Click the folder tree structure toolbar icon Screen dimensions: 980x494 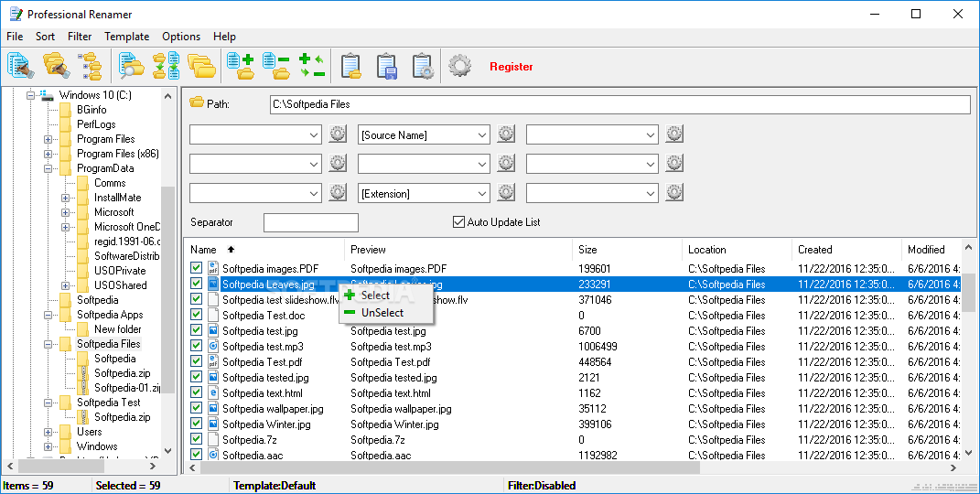[x=91, y=66]
